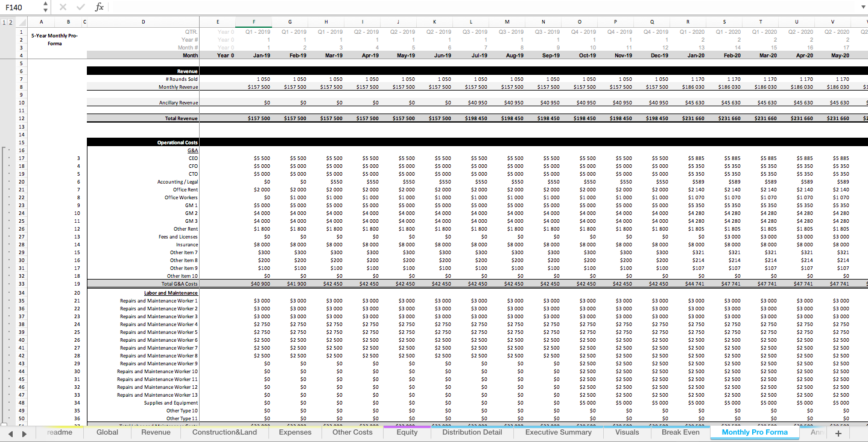Switch to the Expenses sheet tab

(x=295, y=432)
